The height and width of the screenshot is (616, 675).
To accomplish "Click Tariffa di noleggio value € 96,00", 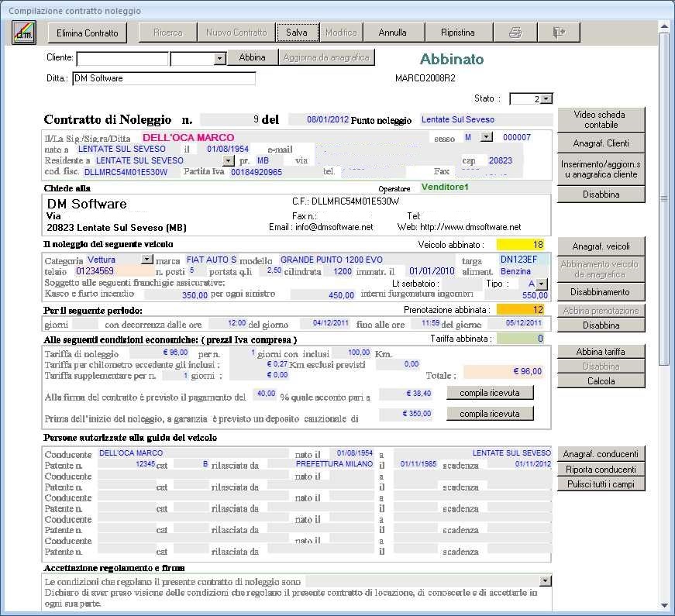I will point(160,353).
